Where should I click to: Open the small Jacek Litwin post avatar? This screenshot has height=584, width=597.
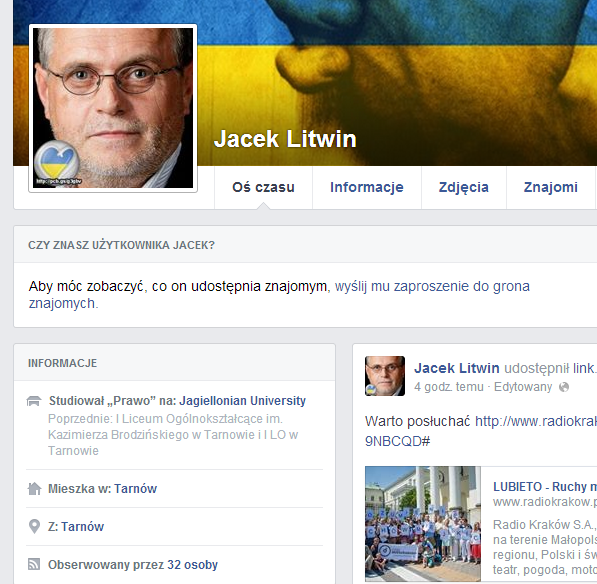coord(385,376)
